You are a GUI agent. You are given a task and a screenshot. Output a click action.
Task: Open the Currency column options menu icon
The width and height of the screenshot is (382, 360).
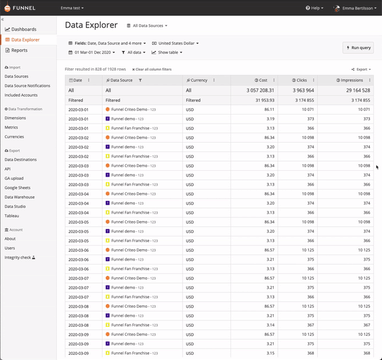pyautogui.click(x=214, y=80)
